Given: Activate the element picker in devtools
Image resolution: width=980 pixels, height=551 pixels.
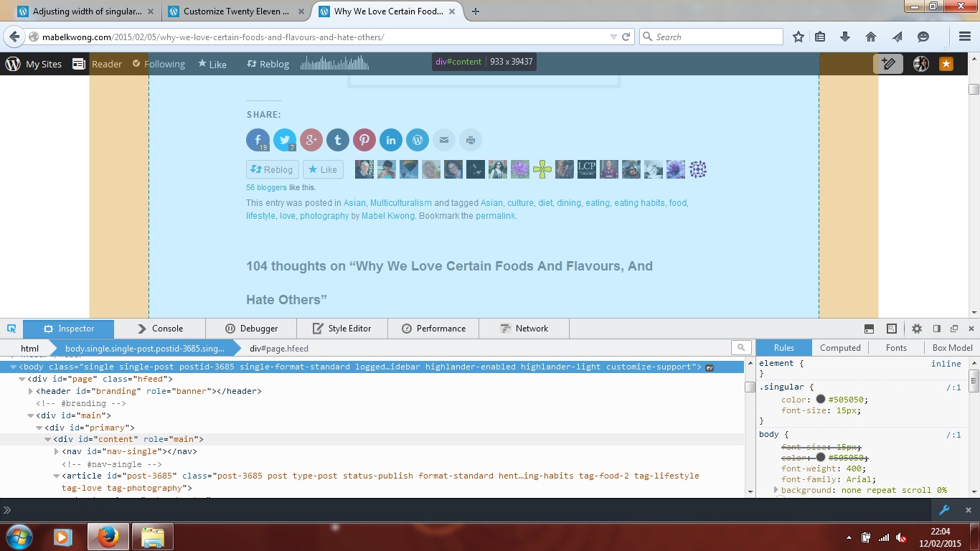Looking at the screenshot, I should point(11,329).
